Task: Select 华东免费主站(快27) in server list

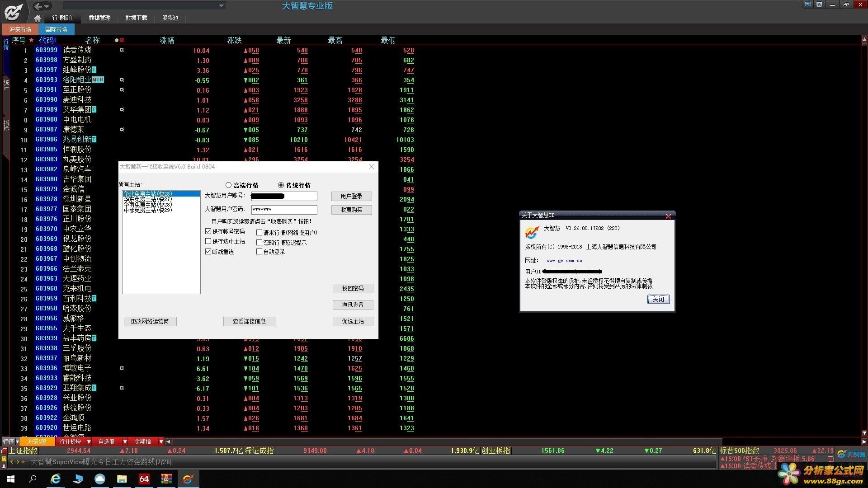Action: 161,199
